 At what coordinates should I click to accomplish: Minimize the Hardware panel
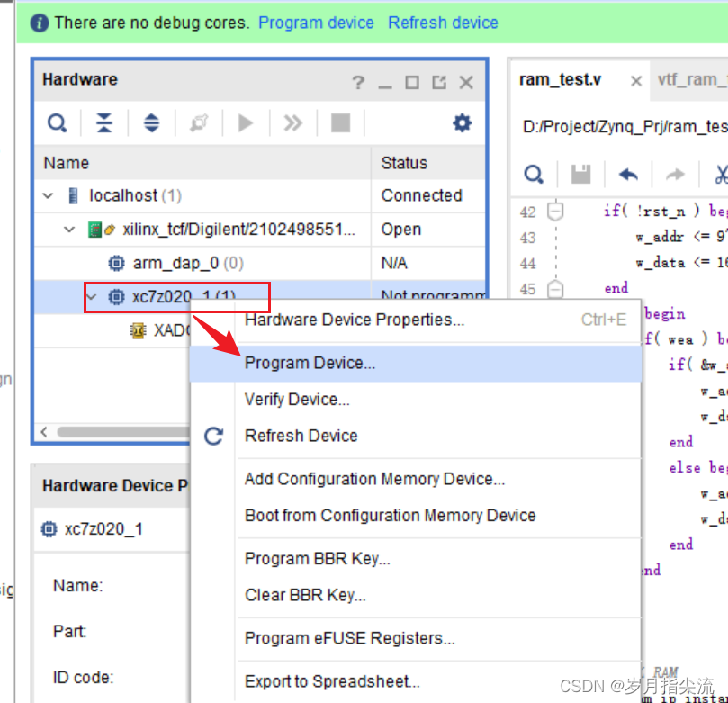point(385,86)
